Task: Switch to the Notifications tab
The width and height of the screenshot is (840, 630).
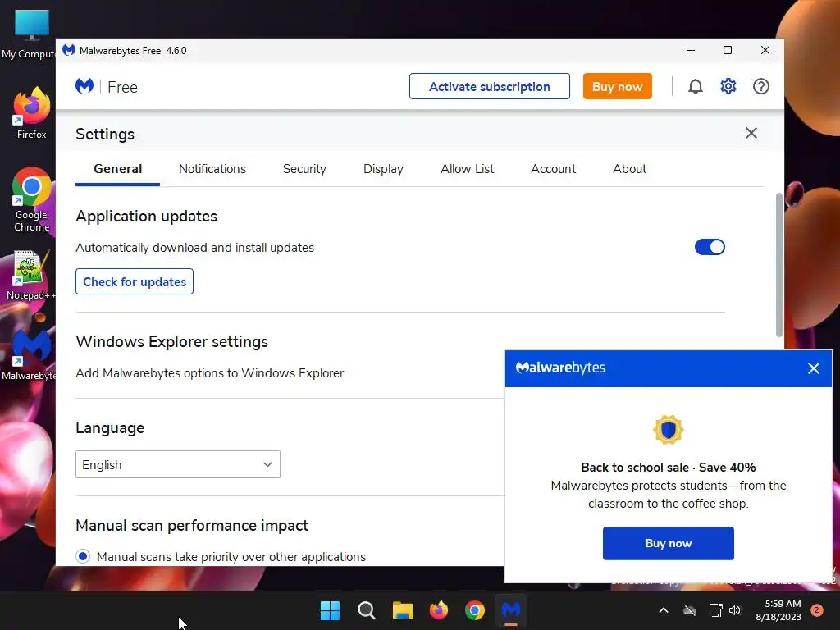Action: pos(212,169)
